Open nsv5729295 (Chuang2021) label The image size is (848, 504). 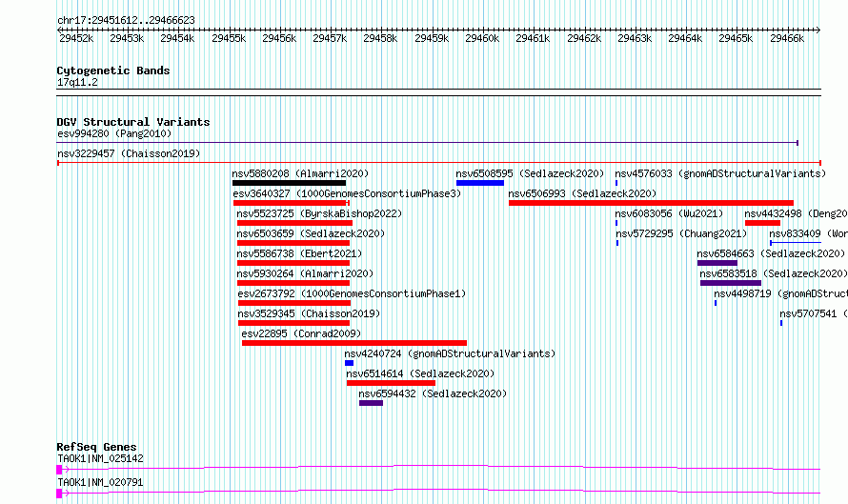[681, 233]
